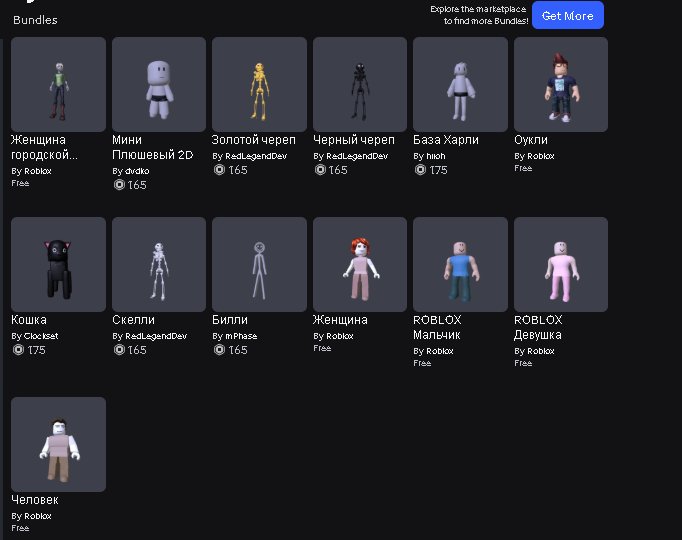Click the Билли bundle title
Screen dimensions: 682x540
[230, 320]
